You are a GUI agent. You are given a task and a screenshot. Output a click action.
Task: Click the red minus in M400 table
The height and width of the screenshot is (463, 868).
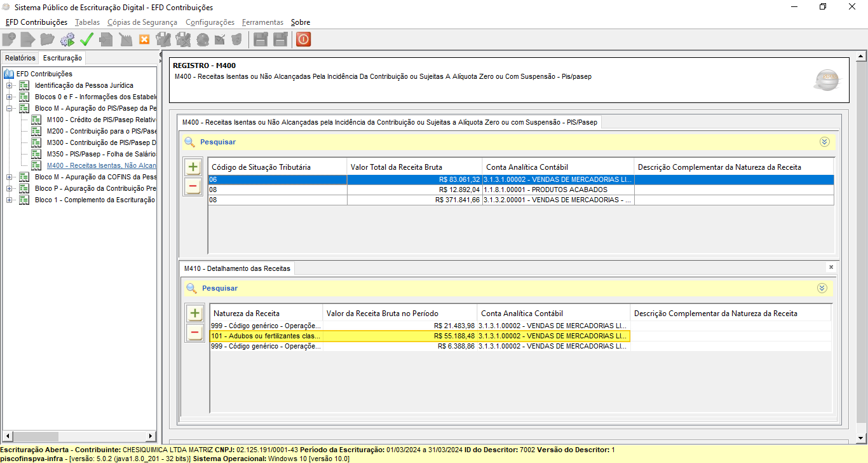click(193, 187)
